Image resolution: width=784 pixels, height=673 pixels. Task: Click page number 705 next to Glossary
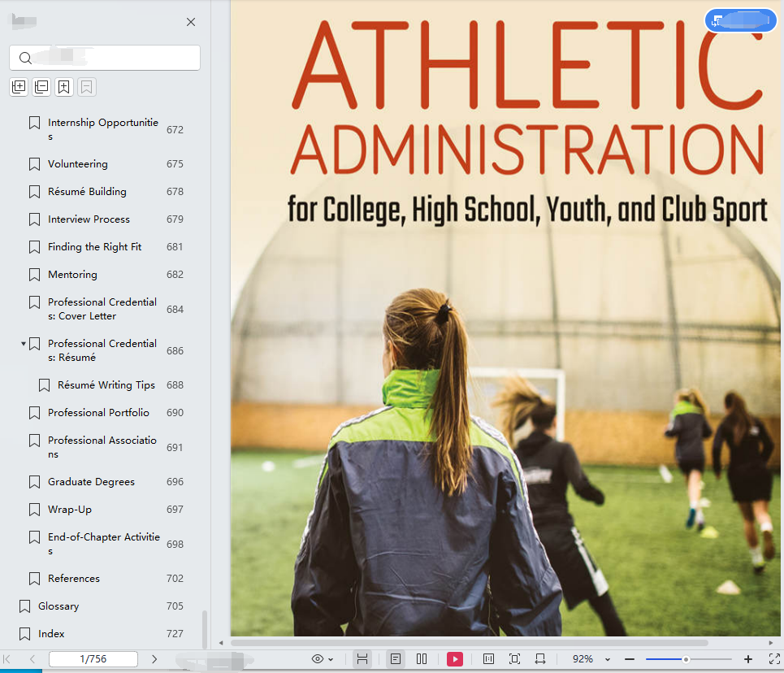coord(175,606)
